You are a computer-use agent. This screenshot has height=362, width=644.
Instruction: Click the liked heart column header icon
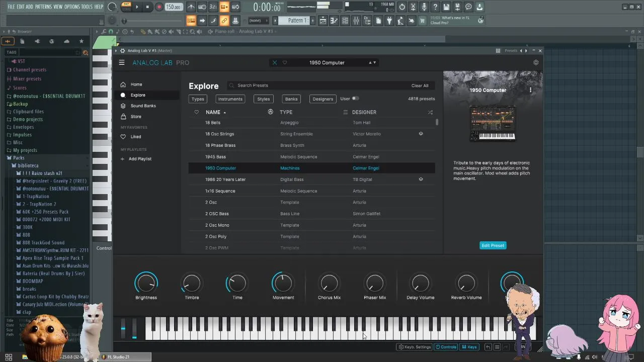[x=196, y=112]
